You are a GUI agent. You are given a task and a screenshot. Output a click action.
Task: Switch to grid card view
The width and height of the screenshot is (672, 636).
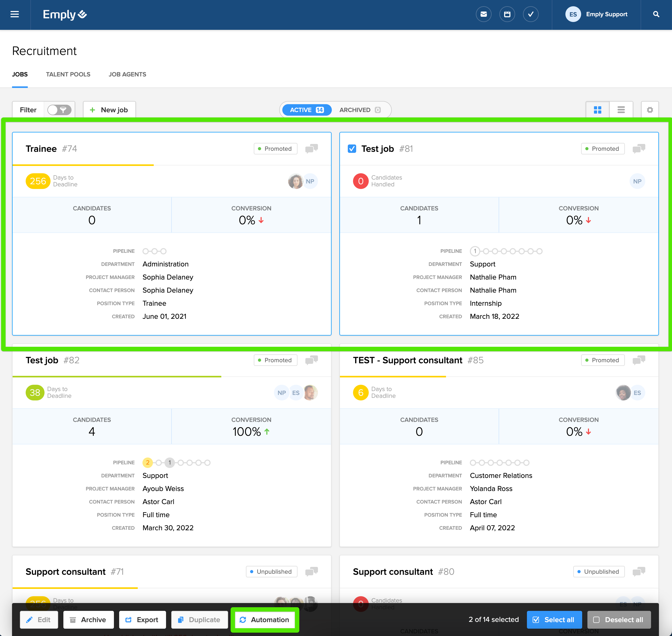(x=597, y=110)
